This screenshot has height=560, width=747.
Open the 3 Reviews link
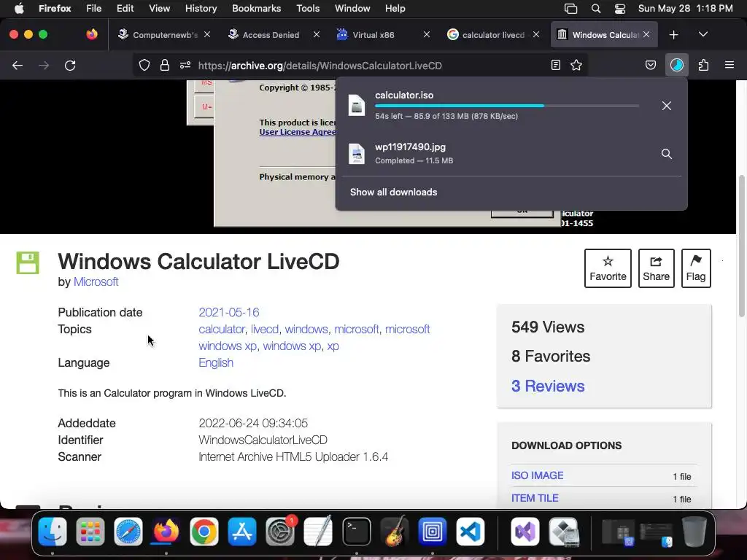coord(548,386)
